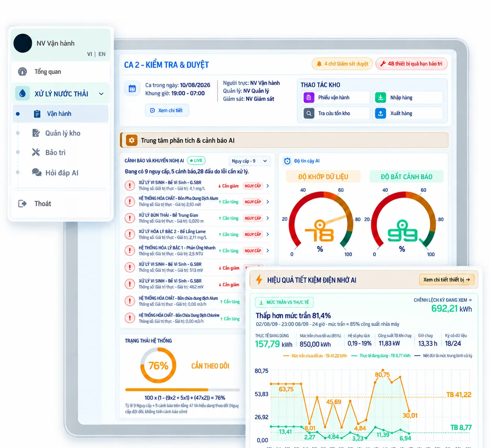
Task: Click the Bảo trì wrench icon
Action: pos(36,152)
